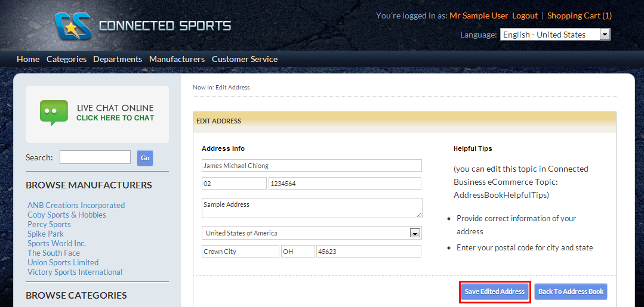This screenshot has width=644, height=307.
Task: Click the Logout link
Action: (525, 15)
